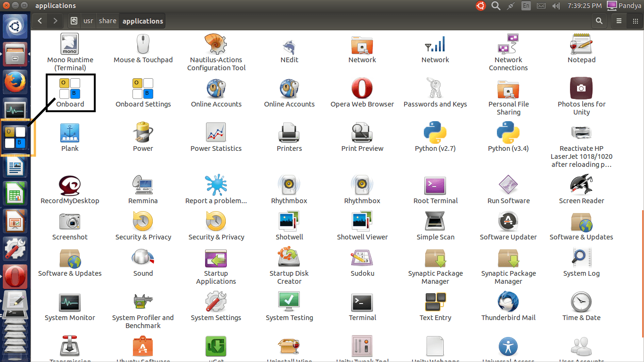Open the System Log icon
Image resolution: width=644 pixels, height=362 pixels.
[581, 257]
